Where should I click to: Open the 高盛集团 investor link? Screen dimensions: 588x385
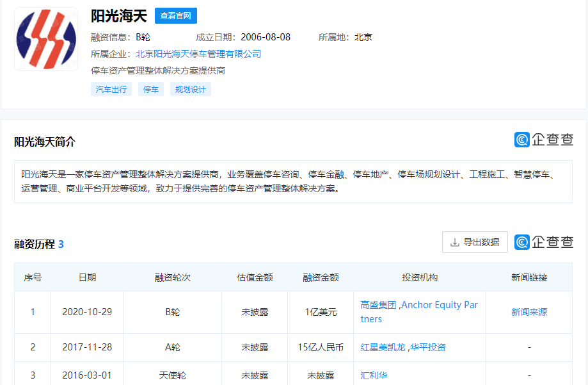click(378, 305)
